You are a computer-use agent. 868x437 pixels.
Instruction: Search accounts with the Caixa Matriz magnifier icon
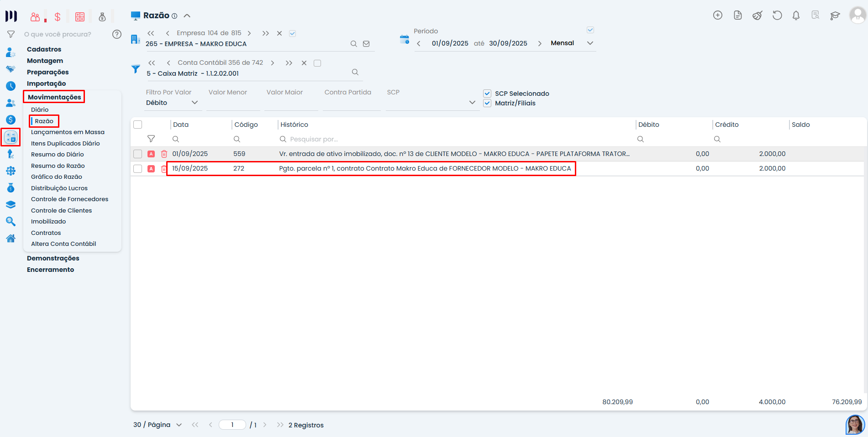[x=355, y=72]
